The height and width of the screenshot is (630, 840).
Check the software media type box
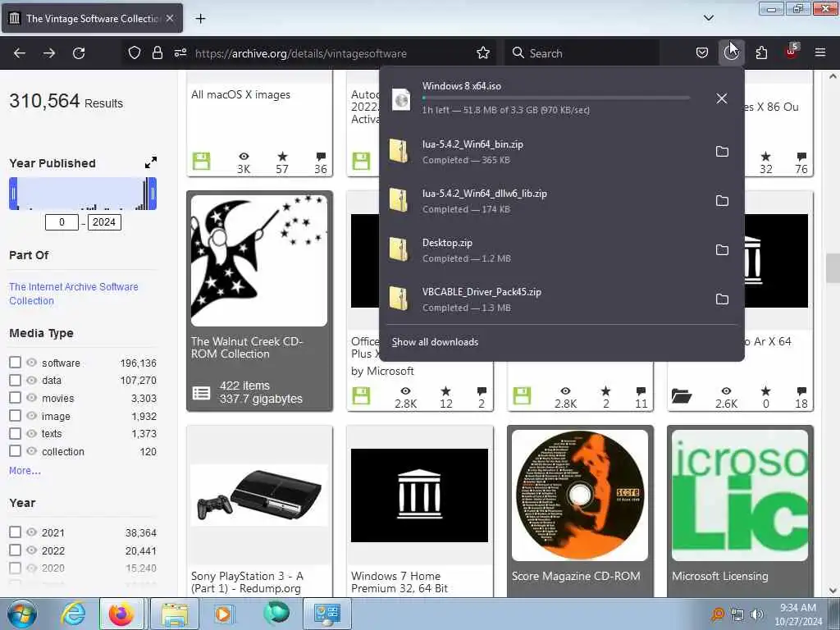[x=15, y=363]
